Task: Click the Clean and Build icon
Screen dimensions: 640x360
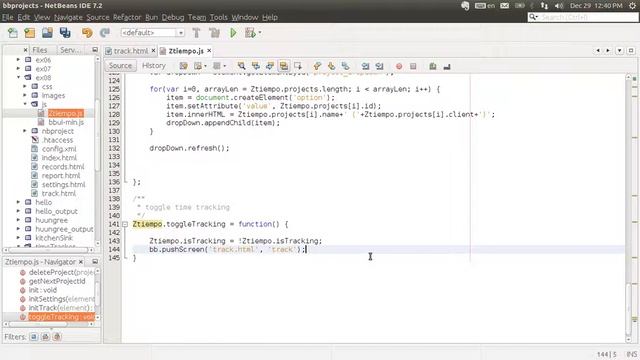Action: [x=214, y=33]
